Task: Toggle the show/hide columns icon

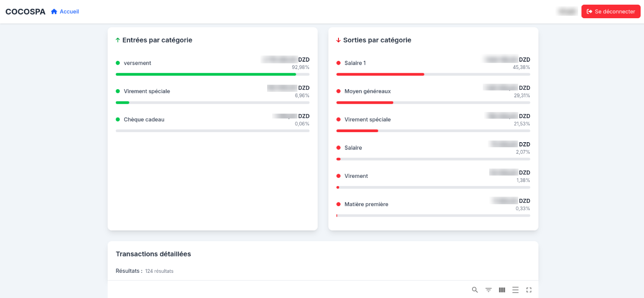Action: tap(502, 290)
